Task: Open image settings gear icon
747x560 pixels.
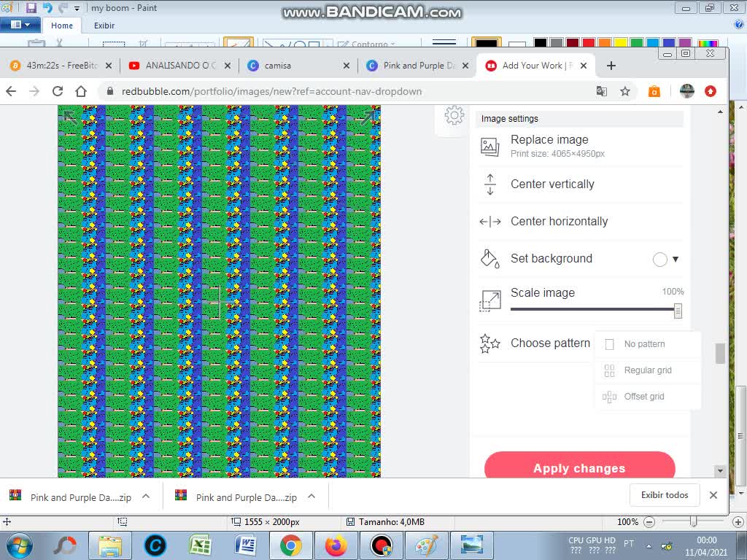Action: coord(454,115)
